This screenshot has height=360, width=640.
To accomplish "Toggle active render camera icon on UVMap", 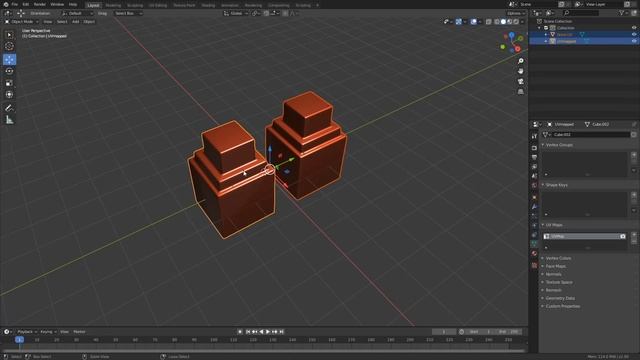I will tap(622, 236).
